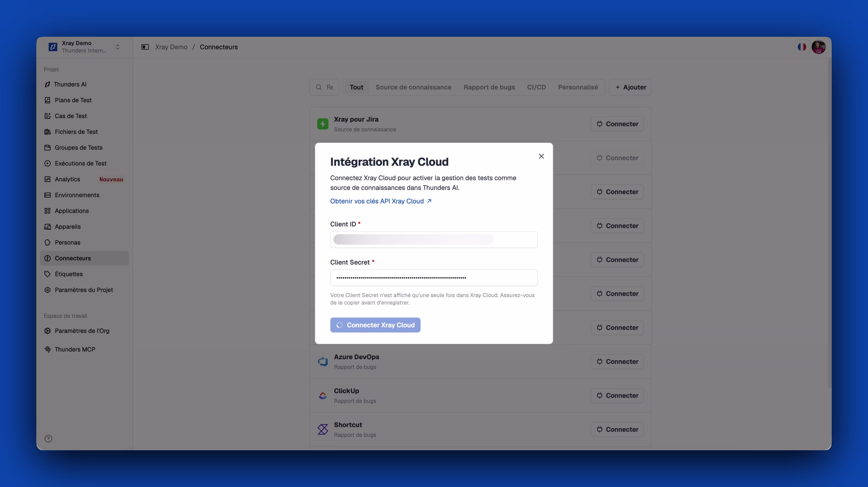This screenshot has width=868, height=487.
Task: Click the Xray pour Jira green icon
Action: (x=323, y=124)
